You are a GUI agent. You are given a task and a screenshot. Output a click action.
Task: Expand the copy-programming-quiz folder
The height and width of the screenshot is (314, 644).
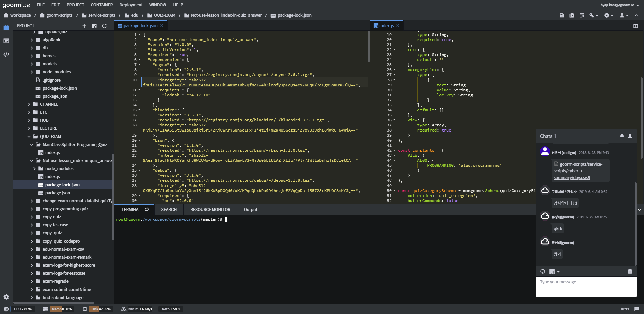(32, 209)
